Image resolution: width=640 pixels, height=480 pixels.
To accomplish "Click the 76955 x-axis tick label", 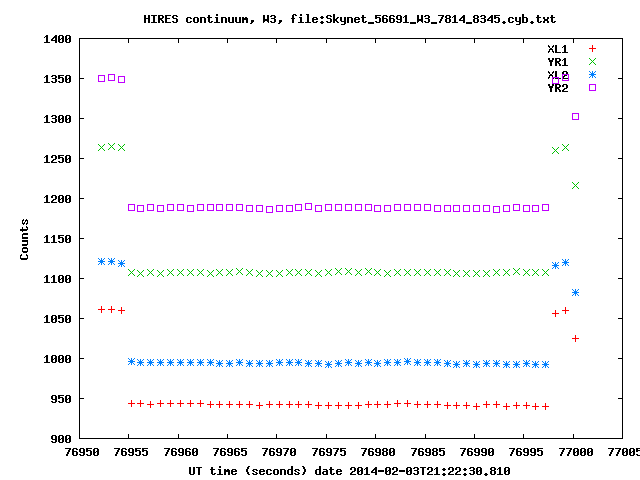I will [x=131, y=452].
